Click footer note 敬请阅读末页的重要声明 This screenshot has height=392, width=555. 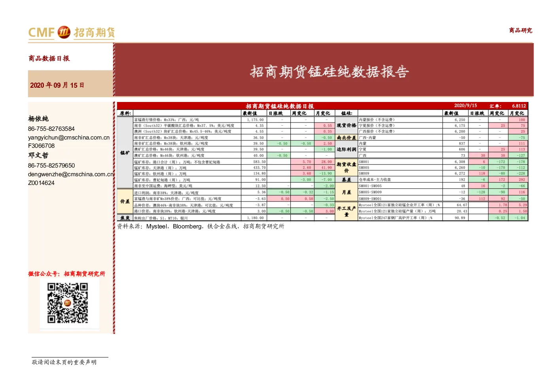pyautogui.click(x=64, y=362)
